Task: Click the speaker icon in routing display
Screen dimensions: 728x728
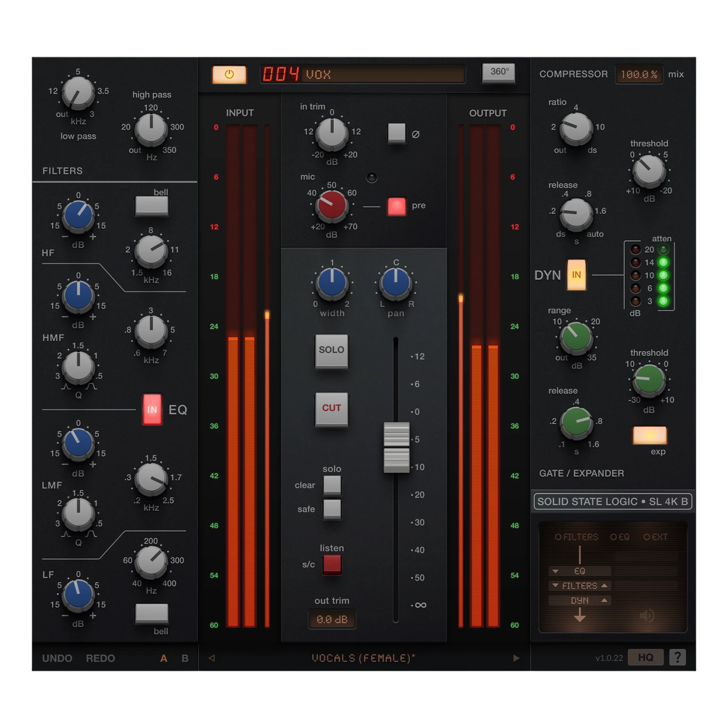Action: click(647, 616)
